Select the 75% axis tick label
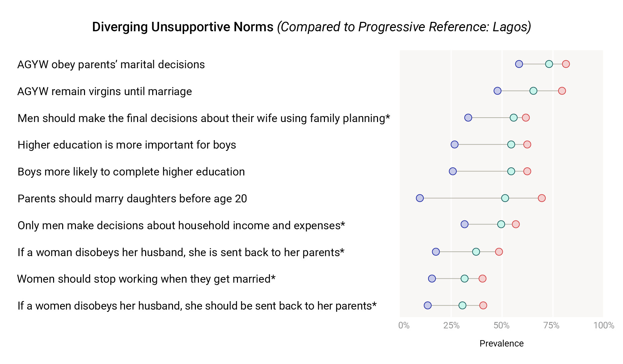 [551, 325]
